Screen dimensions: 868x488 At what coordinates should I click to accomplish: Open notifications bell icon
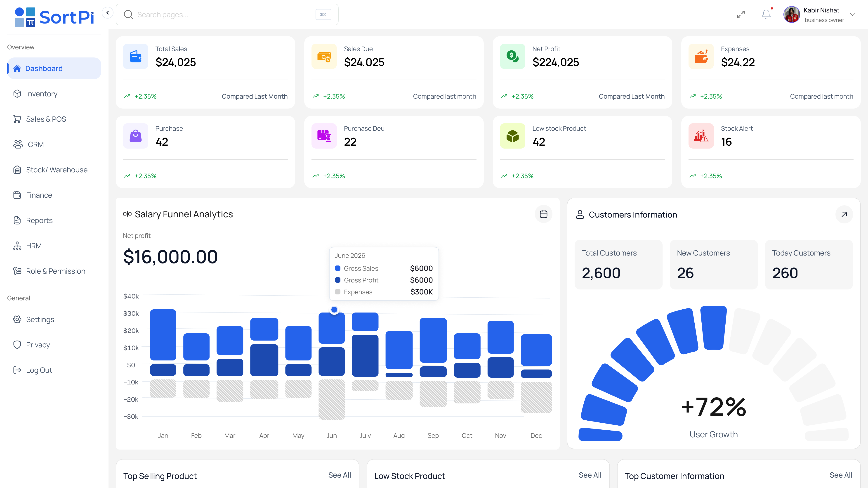[x=766, y=14]
